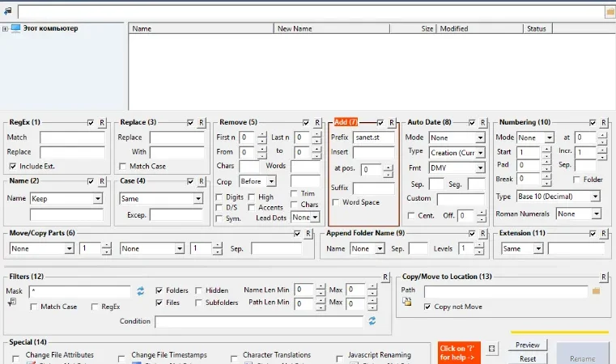Open the Auto Date Fmt dropdown showing DMY
The height and width of the screenshot is (364, 616).
457,168
